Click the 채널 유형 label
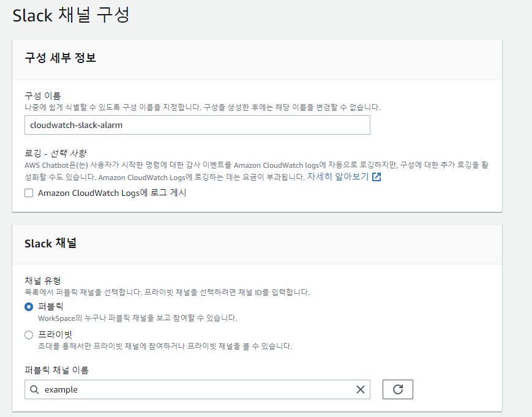This screenshot has width=532, height=417. click(x=43, y=280)
